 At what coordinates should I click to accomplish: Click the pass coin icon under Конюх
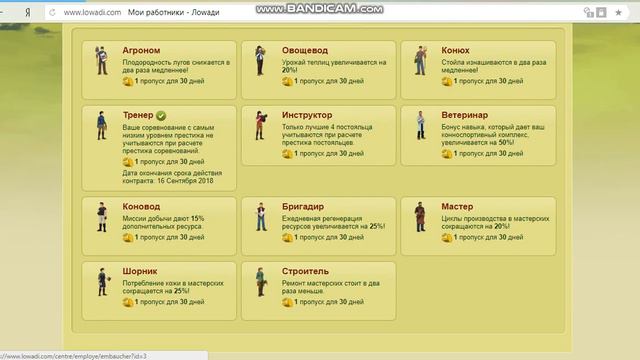pyautogui.click(x=447, y=81)
